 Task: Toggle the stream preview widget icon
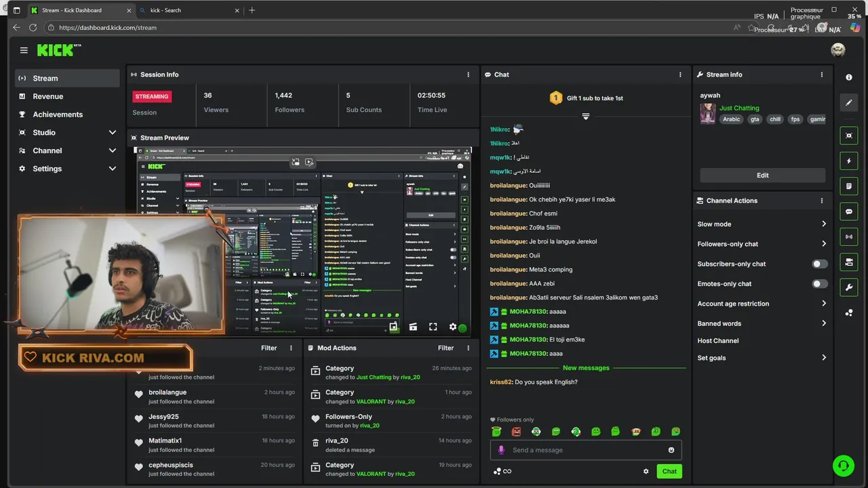tap(849, 136)
